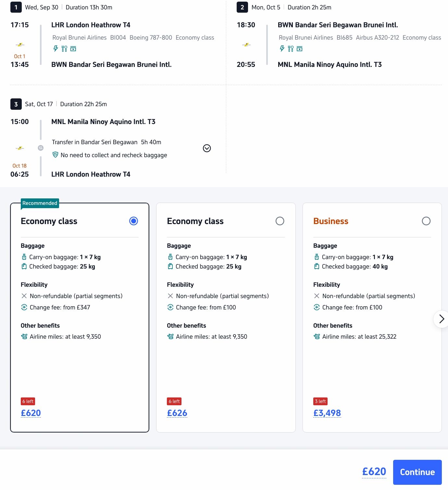Screen dimensions: 448x490
Task: Click the transfer stop marker on segment 3
Action: click(x=41, y=148)
